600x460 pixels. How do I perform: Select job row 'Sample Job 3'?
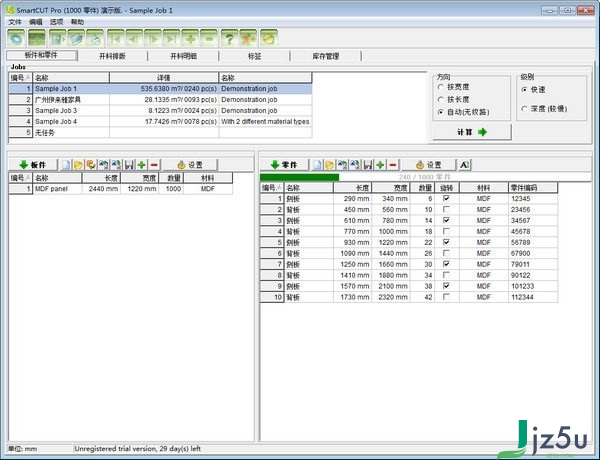click(160, 111)
